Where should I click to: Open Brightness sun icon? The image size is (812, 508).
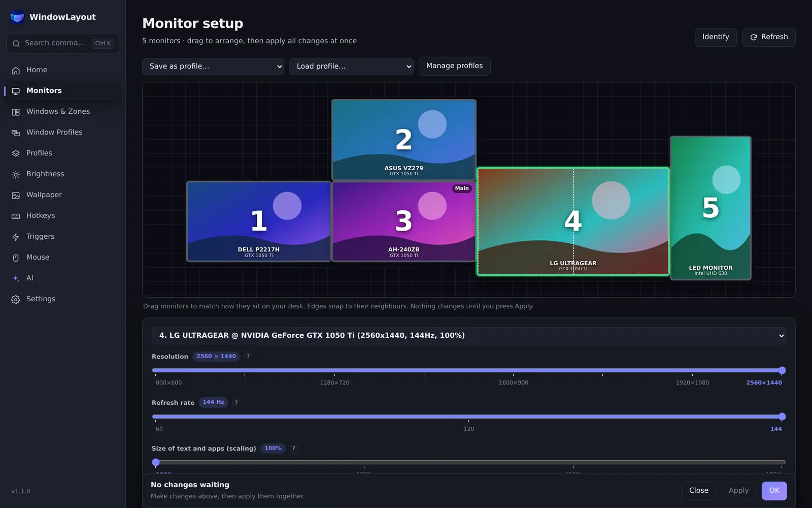click(16, 174)
